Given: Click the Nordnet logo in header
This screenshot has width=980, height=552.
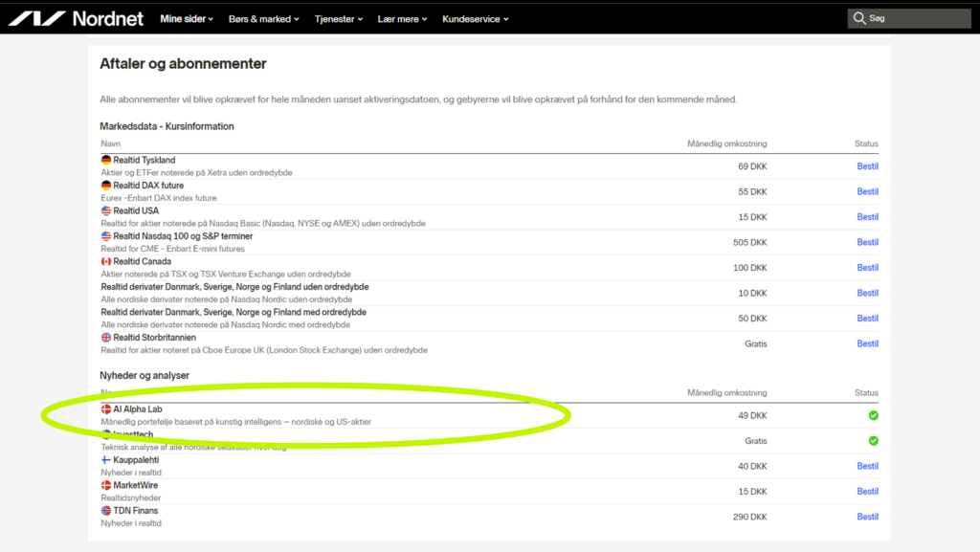Looking at the screenshot, I should click(76, 19).
